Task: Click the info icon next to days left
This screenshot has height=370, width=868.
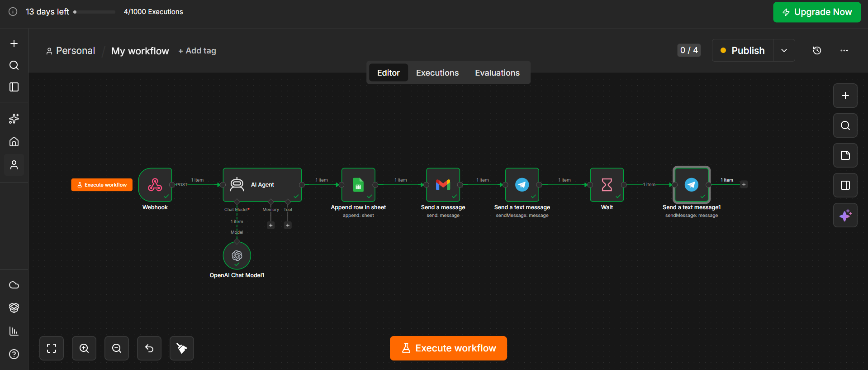Action: (x=13, y=12)
